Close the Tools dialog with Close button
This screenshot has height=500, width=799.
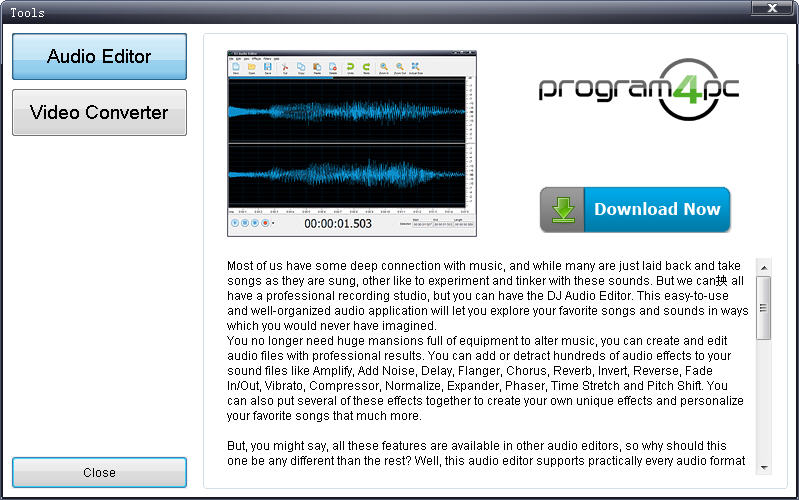coord(99,472)
